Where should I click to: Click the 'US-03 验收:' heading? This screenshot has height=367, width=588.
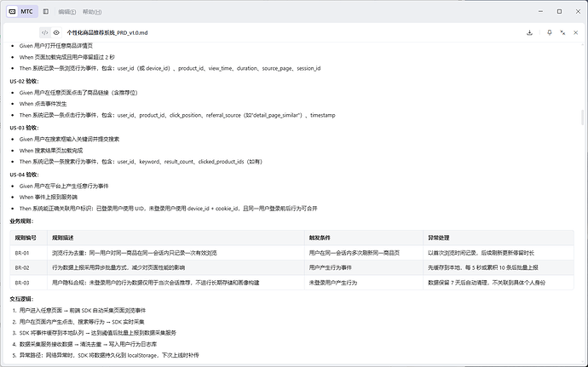pos(25,128)
